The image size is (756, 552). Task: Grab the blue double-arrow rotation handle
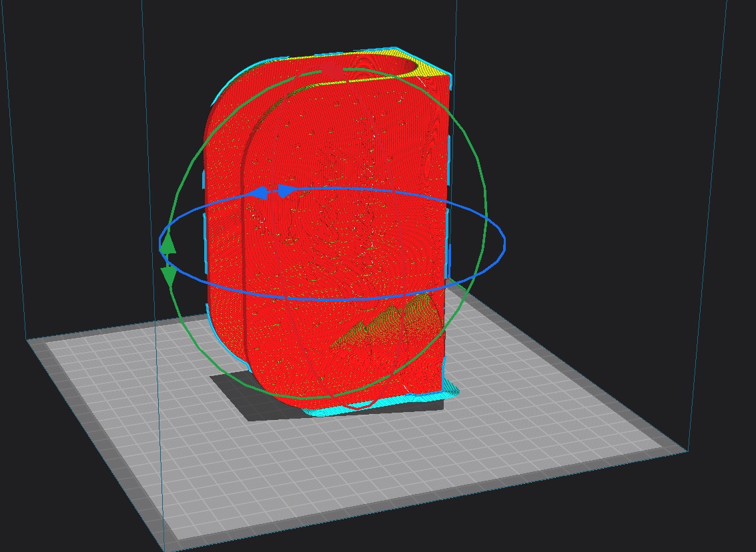(x=274, y=192)
